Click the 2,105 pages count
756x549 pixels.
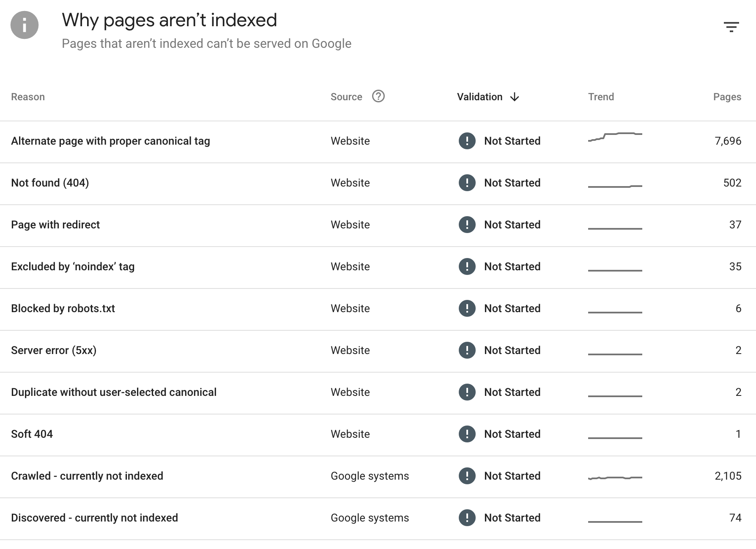[728, 476]
